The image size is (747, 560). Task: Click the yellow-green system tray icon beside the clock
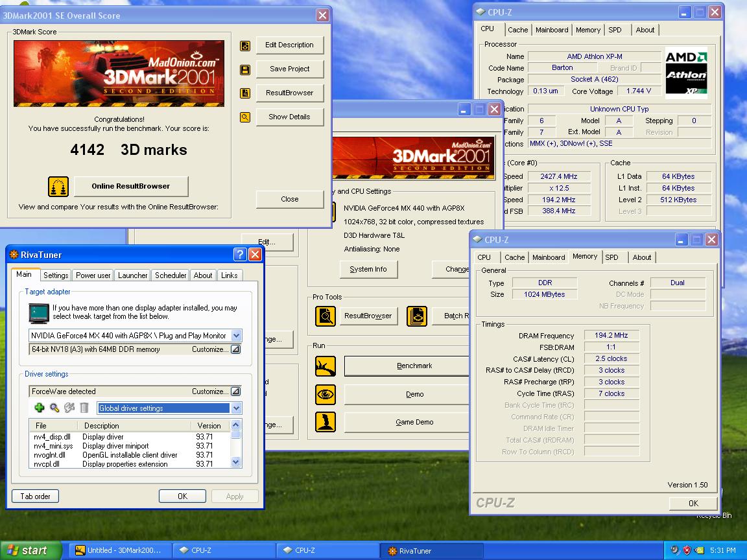pyautogui.click(x=699, y=550)
